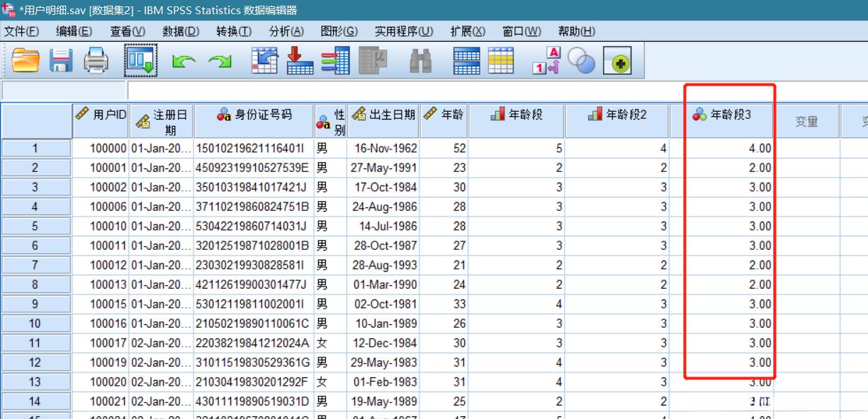
Task: Select the 用户ID column header
Action: pyautogui.click(x=101, y=121)
